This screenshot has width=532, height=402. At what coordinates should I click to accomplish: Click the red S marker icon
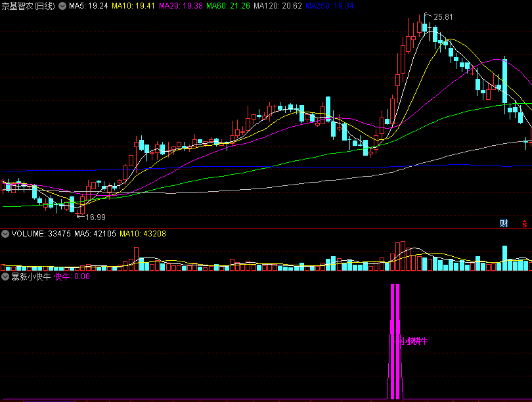coord(525,223)
